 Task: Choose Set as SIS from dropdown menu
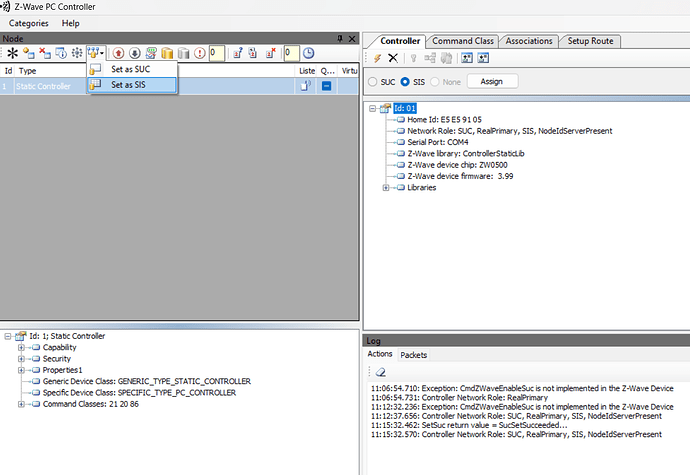132,85
